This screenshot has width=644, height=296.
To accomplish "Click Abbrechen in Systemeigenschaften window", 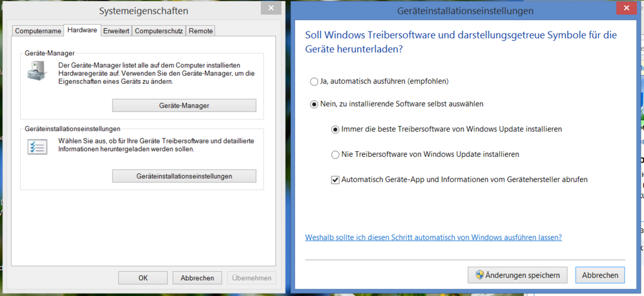I will (x=197, y=278).
